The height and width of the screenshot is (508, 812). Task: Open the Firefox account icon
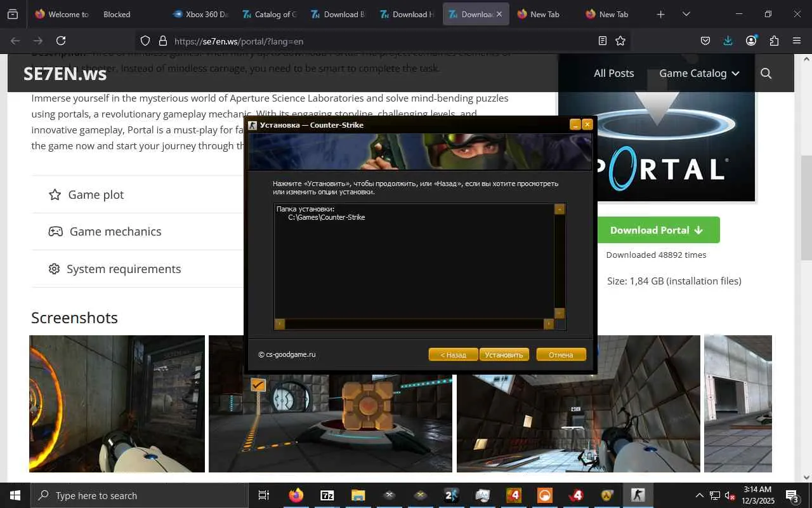coord(751,41)
